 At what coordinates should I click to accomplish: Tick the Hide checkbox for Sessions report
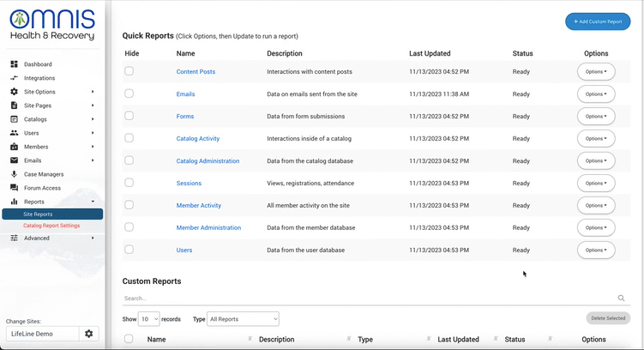(129, 183)
